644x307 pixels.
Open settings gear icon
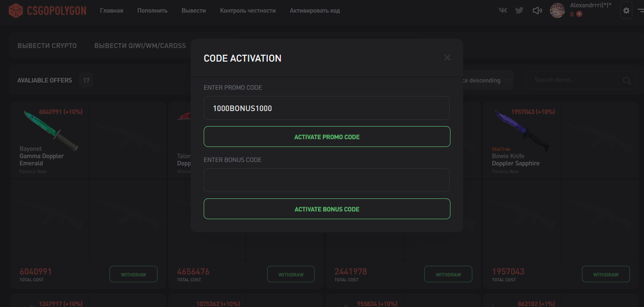tap(626, 10)
